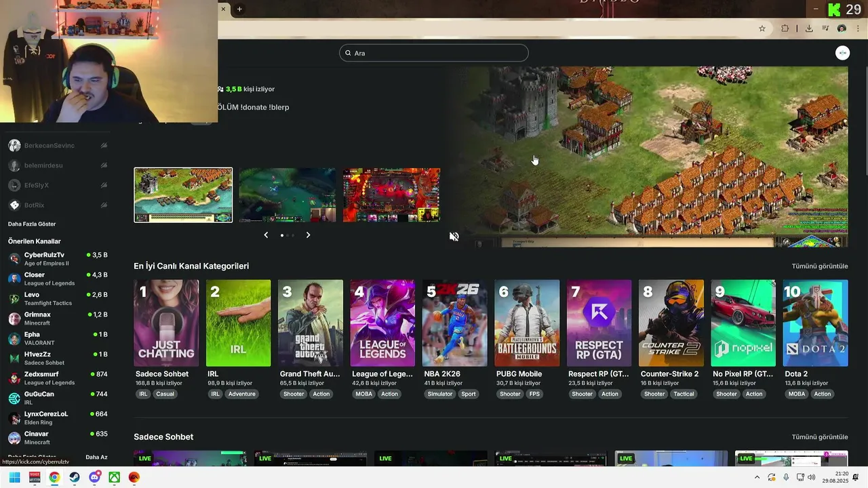Image resolution: width=868 pixels, height=488 pixels.
Task: View all top live categories via Tümünü görüntüle
Action: pyautogui.click(x=820, y=266)
